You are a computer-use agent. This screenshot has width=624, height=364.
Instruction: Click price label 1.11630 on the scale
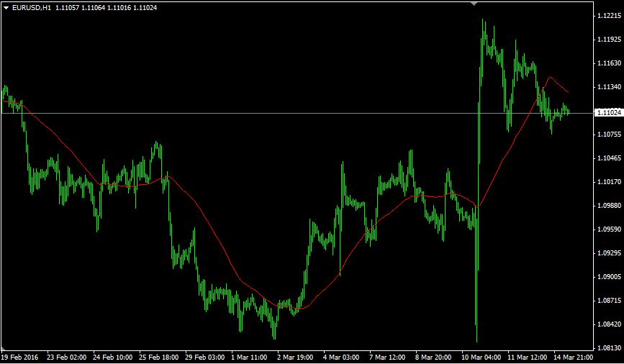610,63
